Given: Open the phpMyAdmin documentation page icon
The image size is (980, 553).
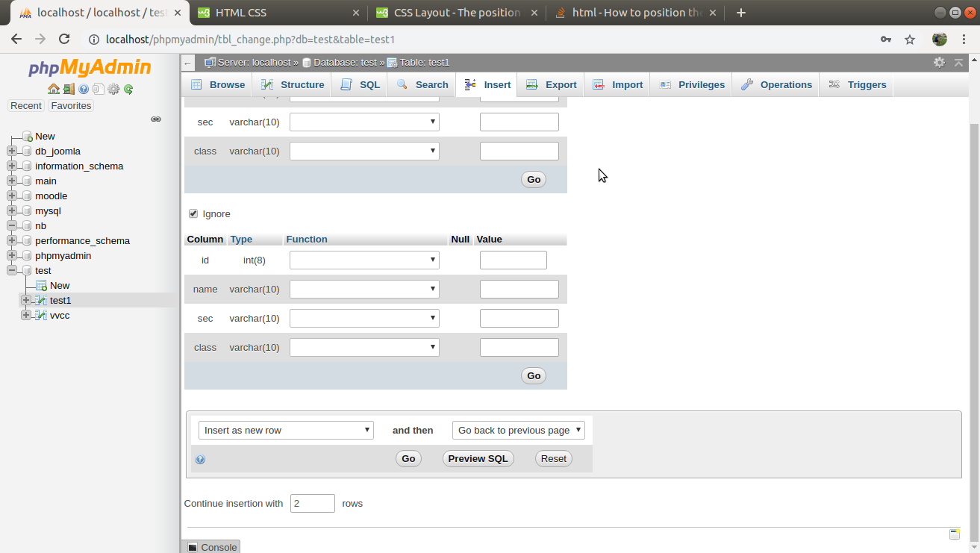Looking at the screenshot, I should coord(97,88).
